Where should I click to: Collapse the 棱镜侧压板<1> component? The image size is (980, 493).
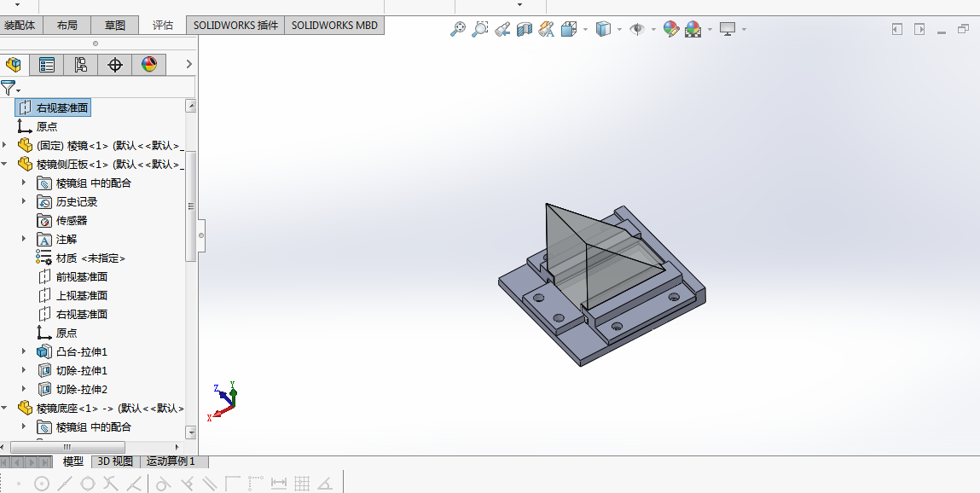pos(5,164)
